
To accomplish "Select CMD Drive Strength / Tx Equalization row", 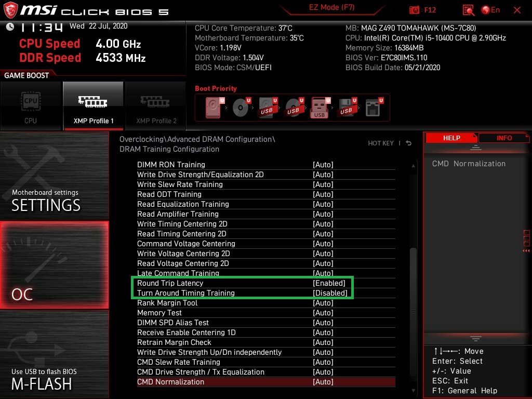I will tap(266, 372).
